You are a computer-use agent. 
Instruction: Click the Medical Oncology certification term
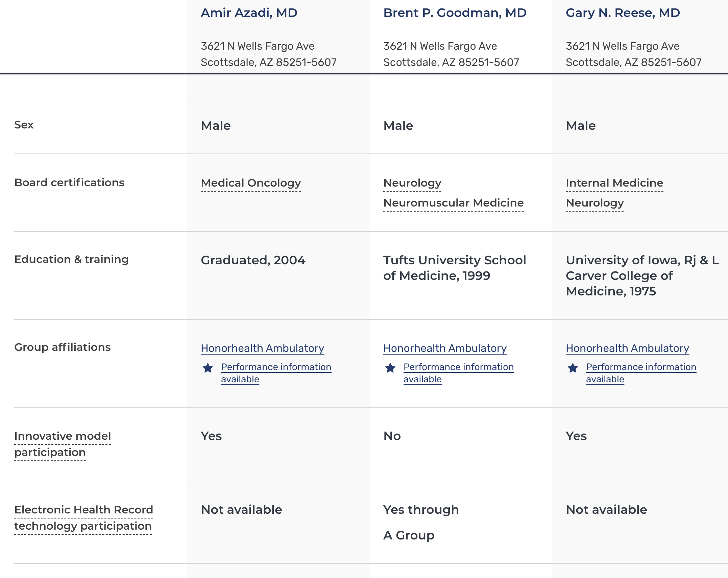coord(251,183)
